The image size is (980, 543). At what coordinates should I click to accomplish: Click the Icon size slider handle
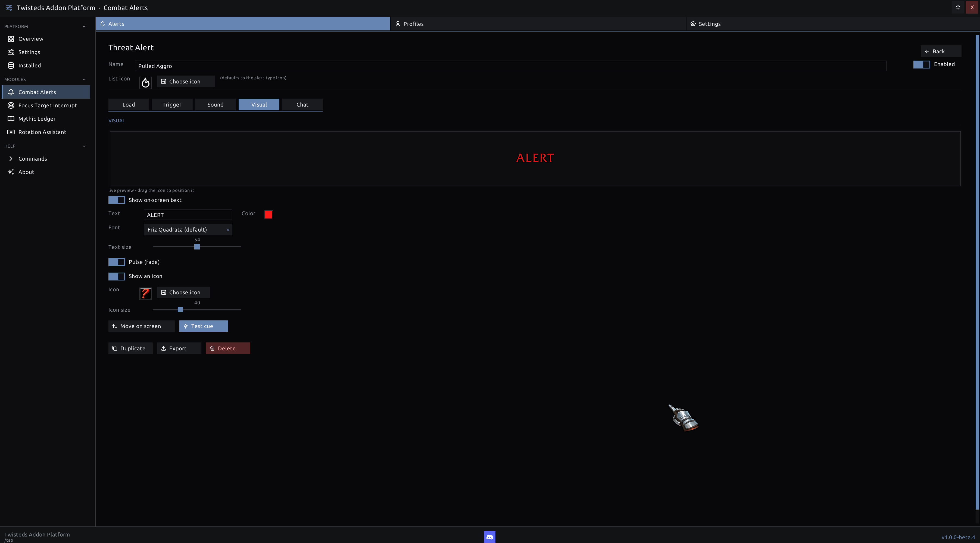[180, 310]
